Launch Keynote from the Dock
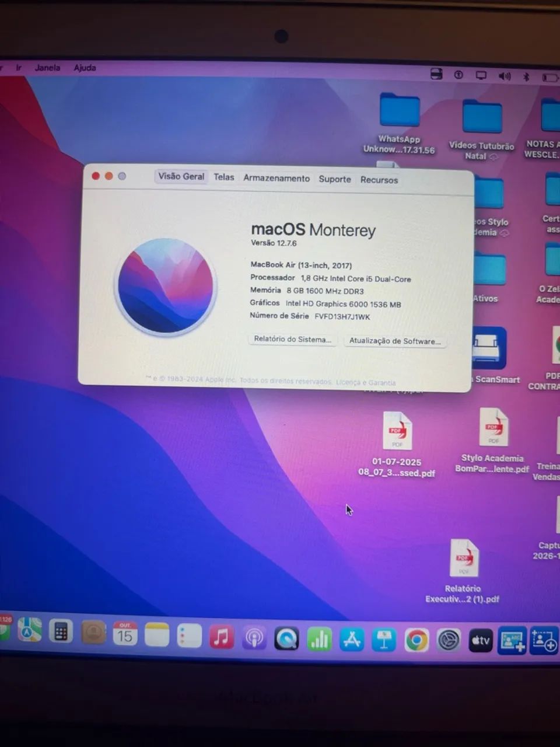 [384, 640]
